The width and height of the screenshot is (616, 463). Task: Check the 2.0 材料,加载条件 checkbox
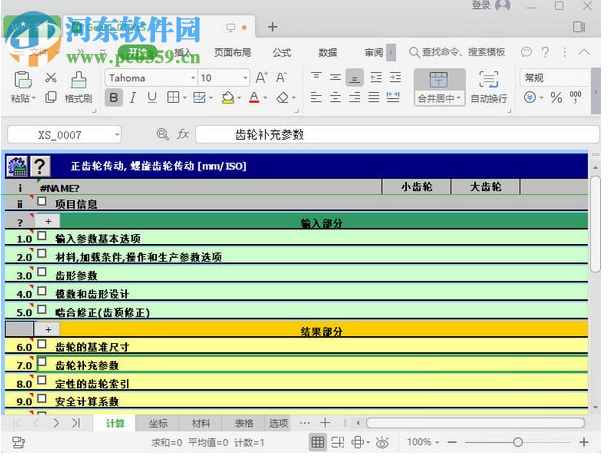pos(42,254)
